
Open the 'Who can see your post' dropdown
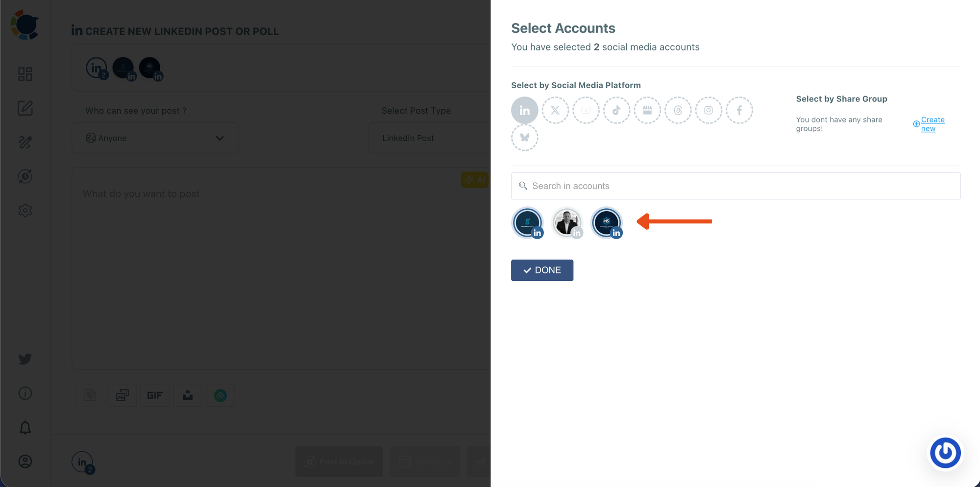155,138
